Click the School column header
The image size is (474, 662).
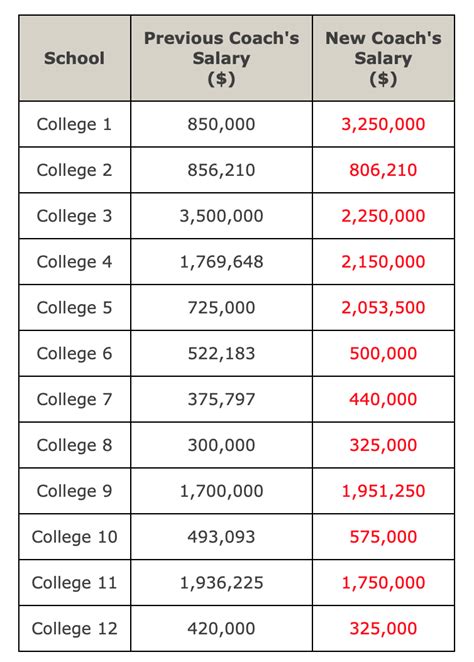[x=74, y=58]
